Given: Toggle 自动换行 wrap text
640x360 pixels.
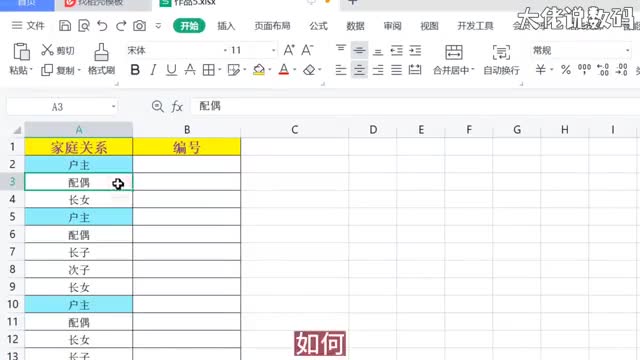Looking at the screenshot, I should coord(501,60).
